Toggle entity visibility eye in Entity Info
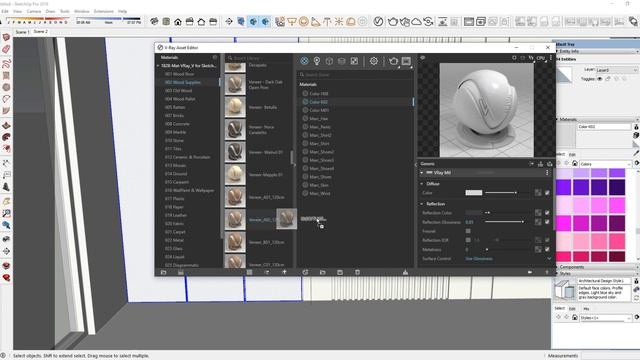Screen dimensions: 640x360 (x=600, y=79)
